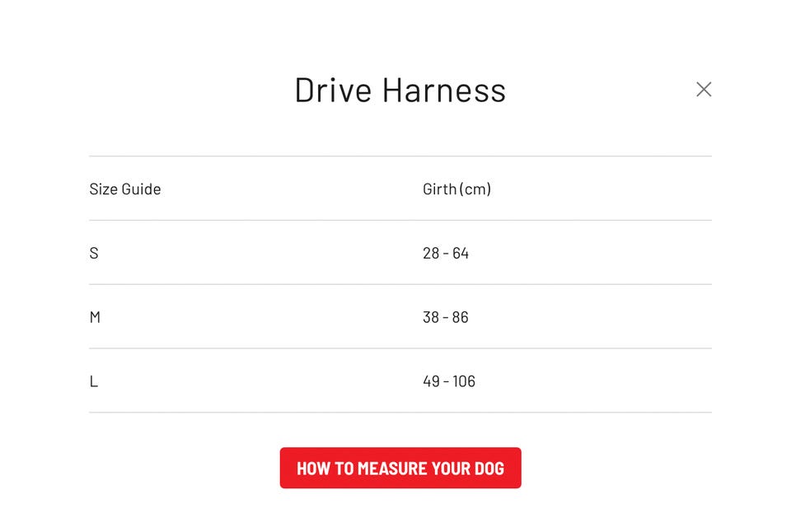
Task: Select the 28 - 64 girth value
Action: point(446,253)
